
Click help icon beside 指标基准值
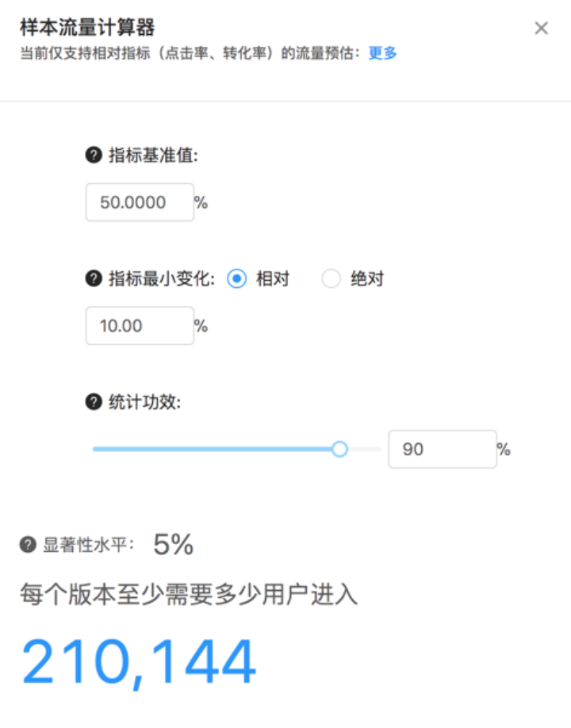94,155
